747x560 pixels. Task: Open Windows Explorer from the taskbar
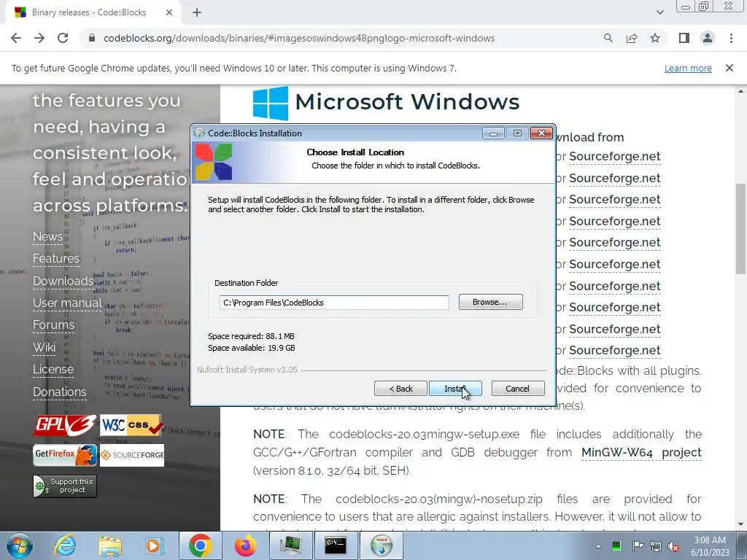point(110,545)
